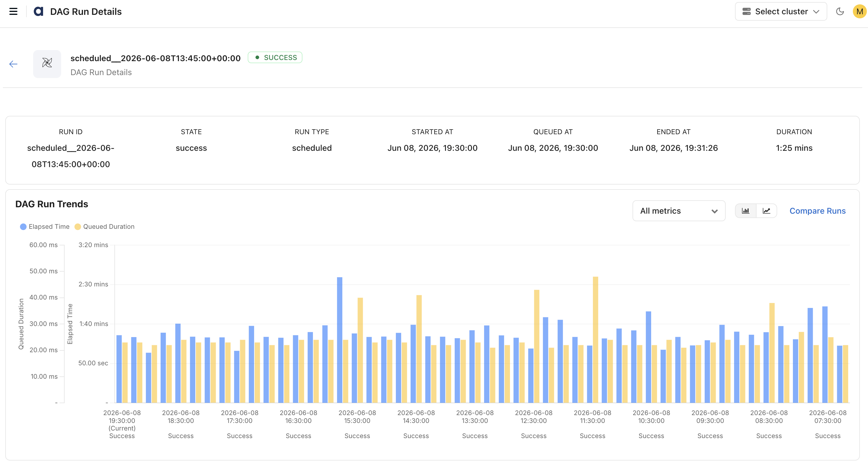Select the tallest yellow bar near 11:30:00

[595, 340]
